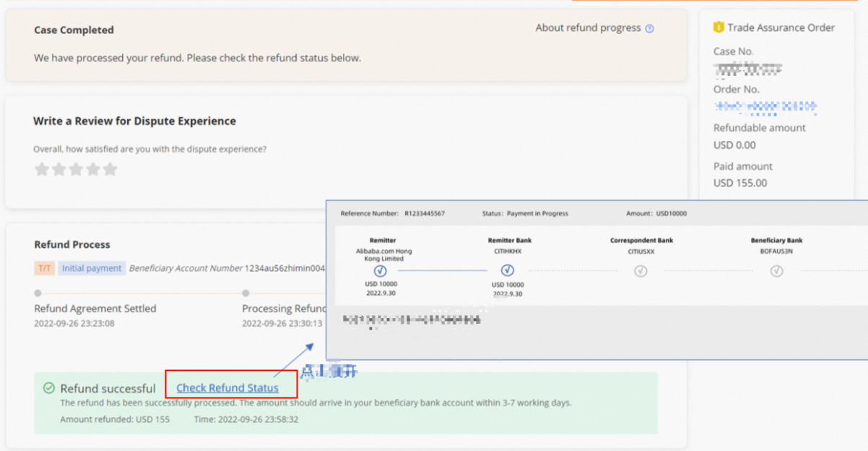Open the Check Refund Status link
The image size is (868, 451).
(x=227, y=388)
